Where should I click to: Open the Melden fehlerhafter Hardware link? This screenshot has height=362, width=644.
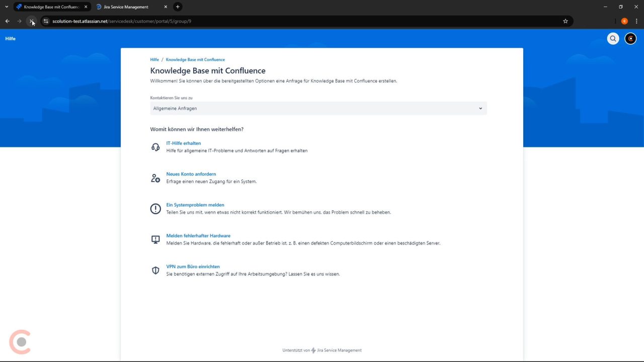point(198,236)
